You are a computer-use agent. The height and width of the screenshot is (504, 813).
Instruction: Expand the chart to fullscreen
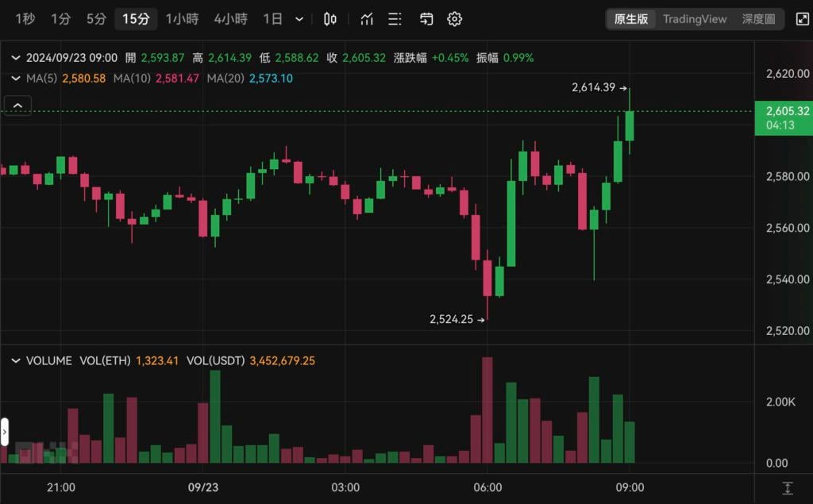click(x=803, y=19)
